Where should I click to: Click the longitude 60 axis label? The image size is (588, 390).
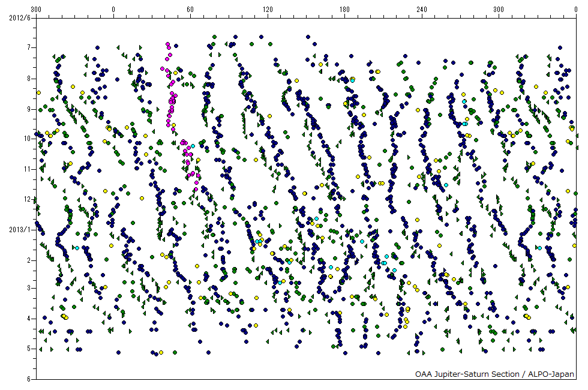[191, 10]
